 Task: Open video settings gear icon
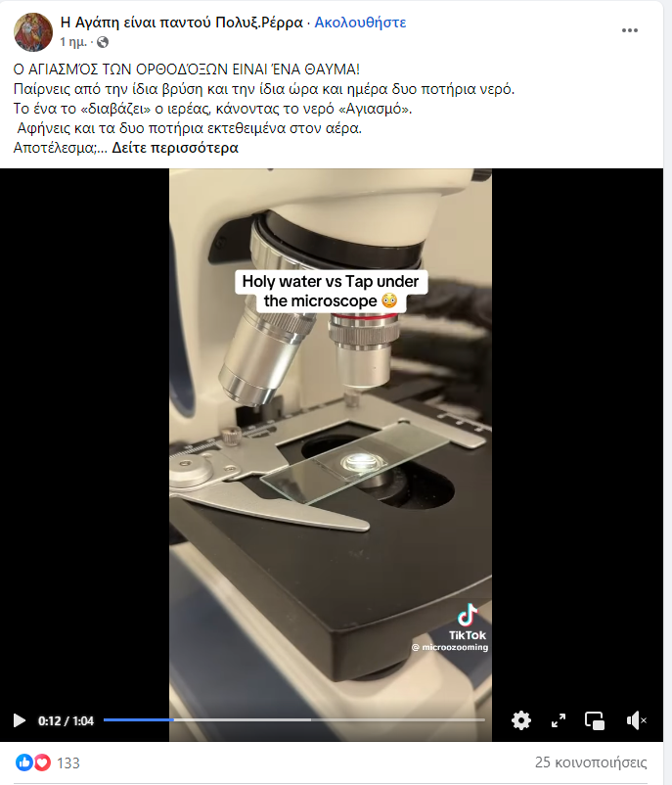point(521,720)
